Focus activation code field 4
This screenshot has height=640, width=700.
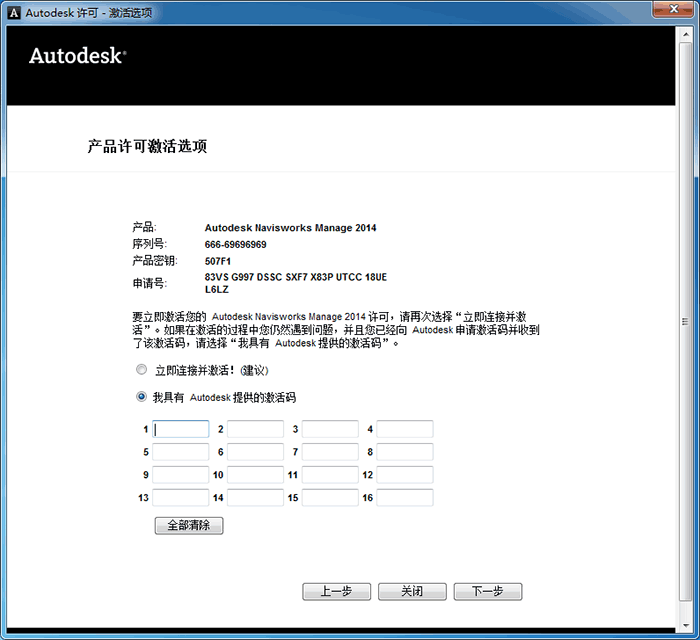[405, 429]
